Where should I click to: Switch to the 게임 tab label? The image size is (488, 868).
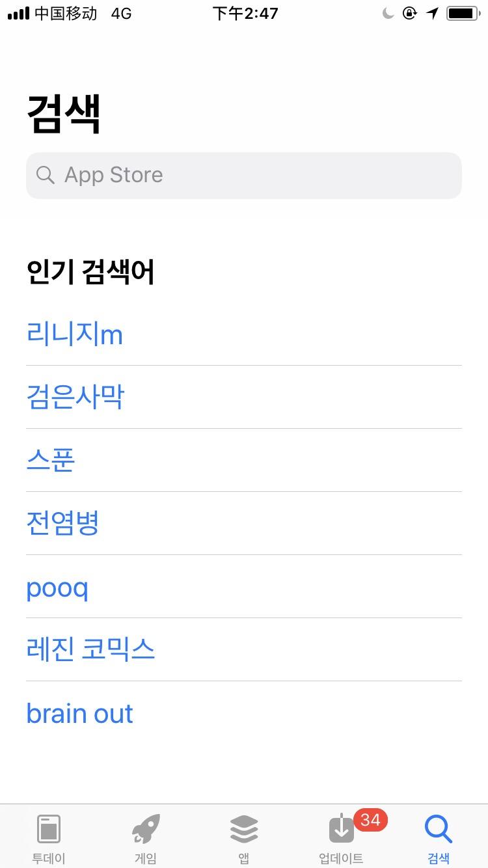tap(146, 858)
